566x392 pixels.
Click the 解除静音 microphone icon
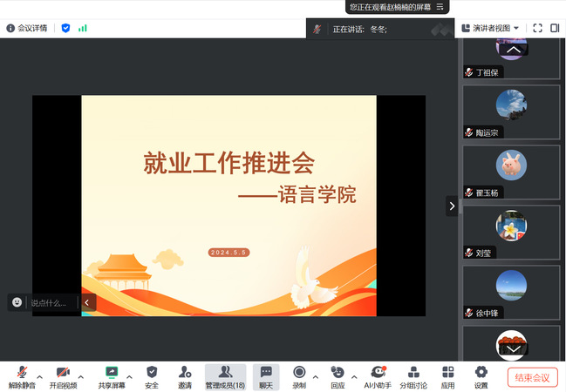tap(22, 373)
